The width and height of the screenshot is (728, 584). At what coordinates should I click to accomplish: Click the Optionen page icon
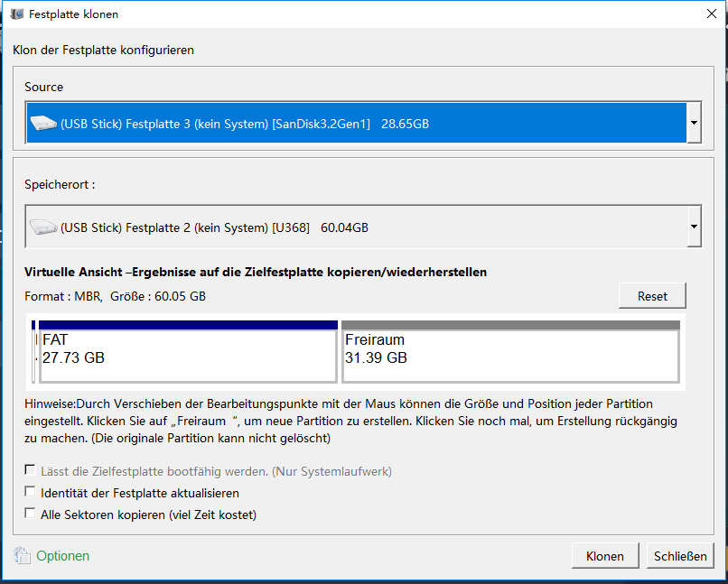tap(22, 556)
